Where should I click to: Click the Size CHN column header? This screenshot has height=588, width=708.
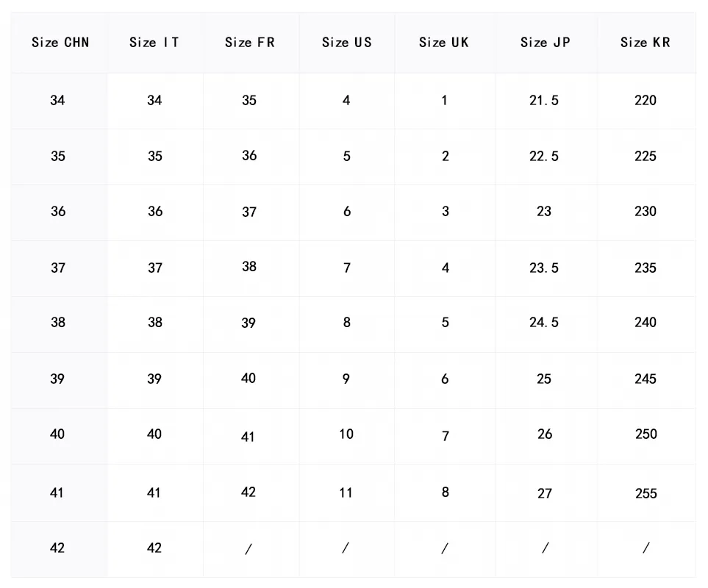click(x=60, y=43)
